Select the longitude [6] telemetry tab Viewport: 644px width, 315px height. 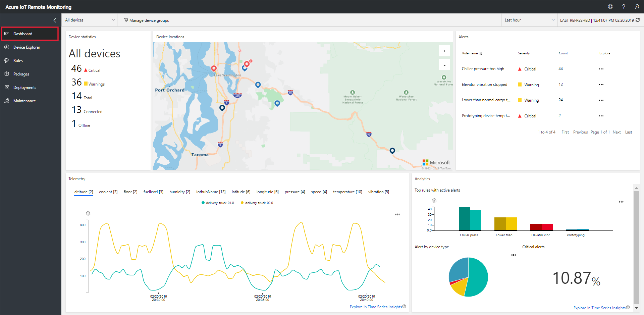click(268, 192)
